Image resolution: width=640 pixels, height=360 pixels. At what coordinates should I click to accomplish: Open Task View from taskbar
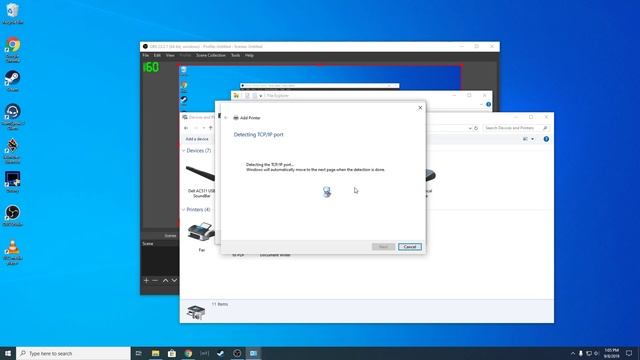click(139, 353)
